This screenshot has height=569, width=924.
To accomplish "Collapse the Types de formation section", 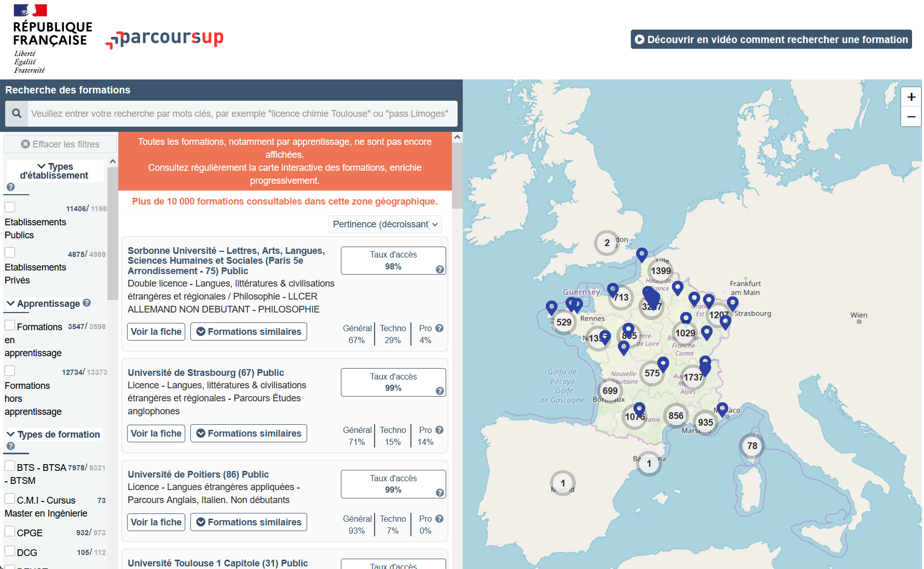I will pyautogui.click(x=53, y=434).
